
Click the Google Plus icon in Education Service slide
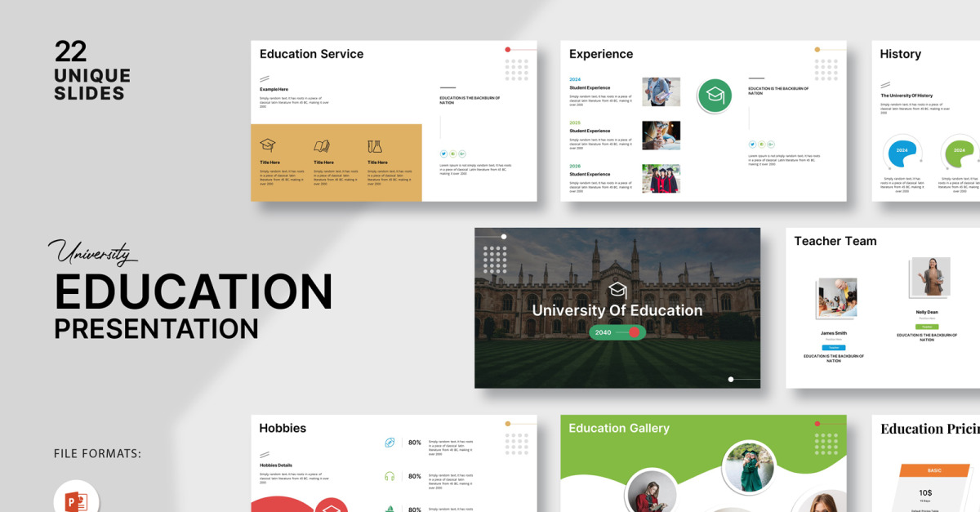[462, 154]
